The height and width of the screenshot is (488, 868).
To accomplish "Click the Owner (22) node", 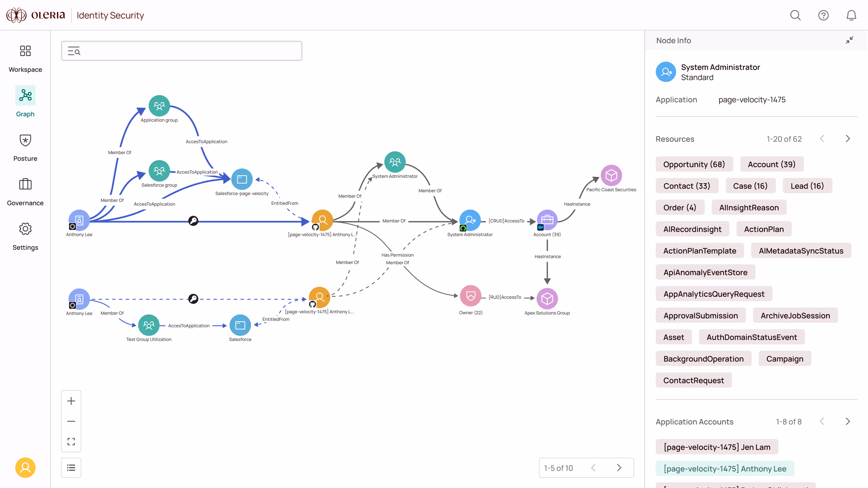I will (471, 296).
